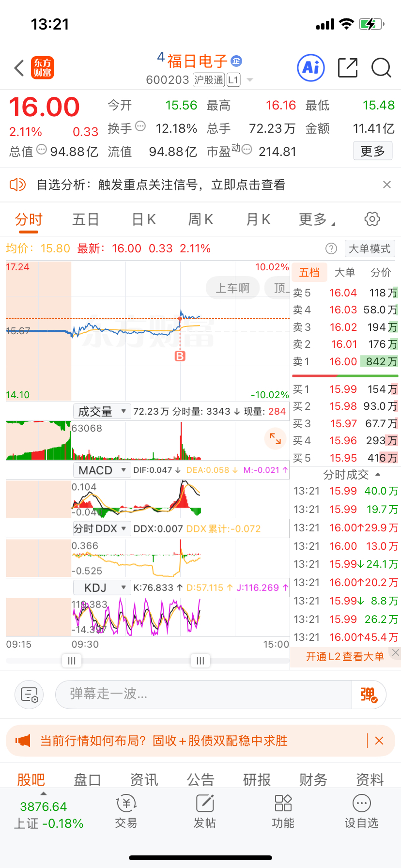401x868 pixels.
Task: Focus the 弹幕走一波 input field
Action: pos(203,695)
